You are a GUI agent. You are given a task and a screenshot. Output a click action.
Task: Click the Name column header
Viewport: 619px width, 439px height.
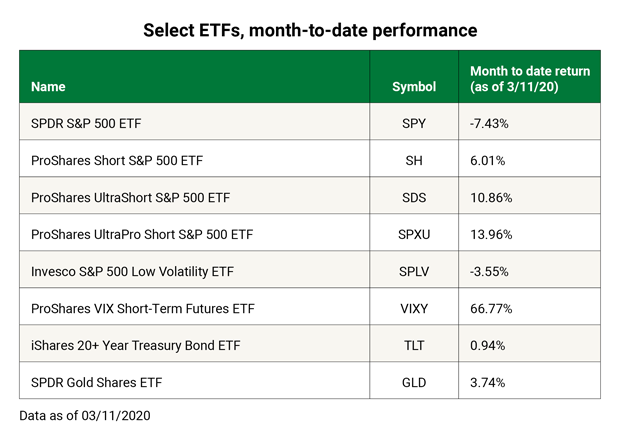point(48,87)
